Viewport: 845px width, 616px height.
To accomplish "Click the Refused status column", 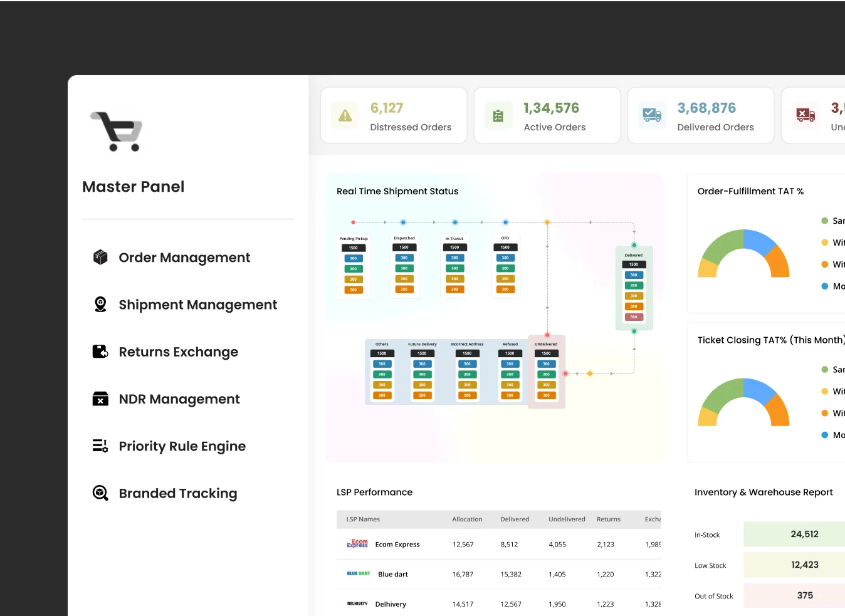I will point(510,371).
